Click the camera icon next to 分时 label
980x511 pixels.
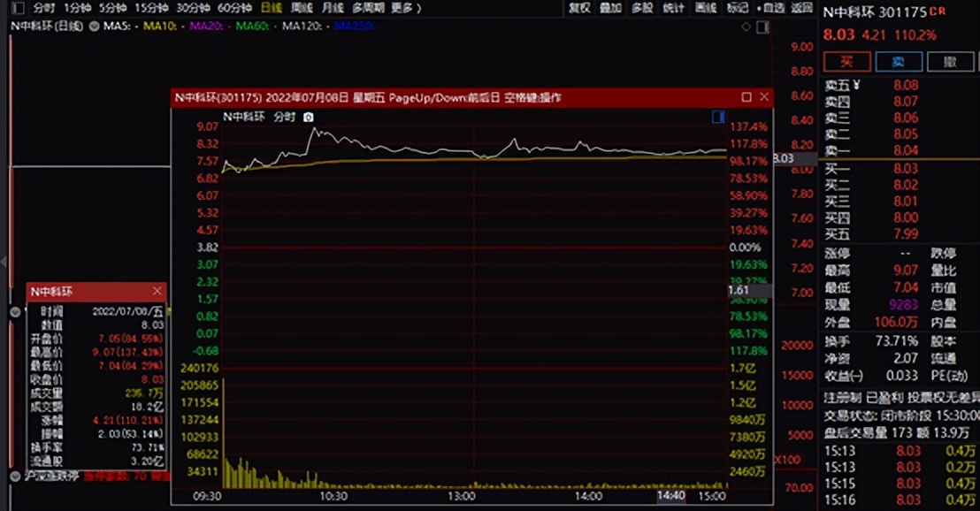(308, 117)
